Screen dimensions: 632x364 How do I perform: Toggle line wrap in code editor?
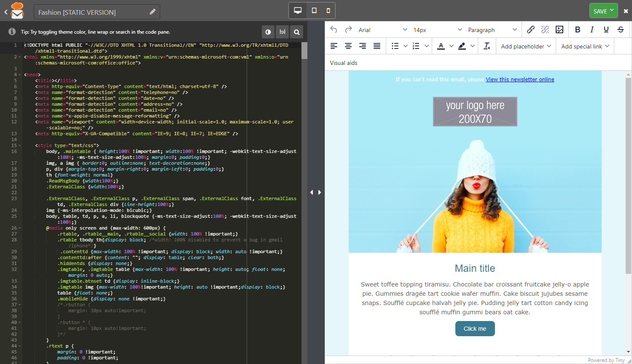(x=282, y=32)
